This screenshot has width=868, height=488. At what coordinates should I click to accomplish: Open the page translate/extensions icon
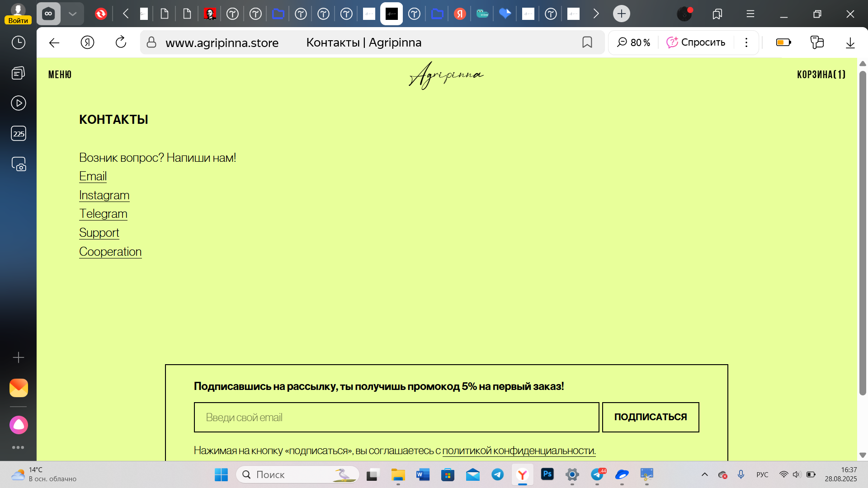pos(817,42)
